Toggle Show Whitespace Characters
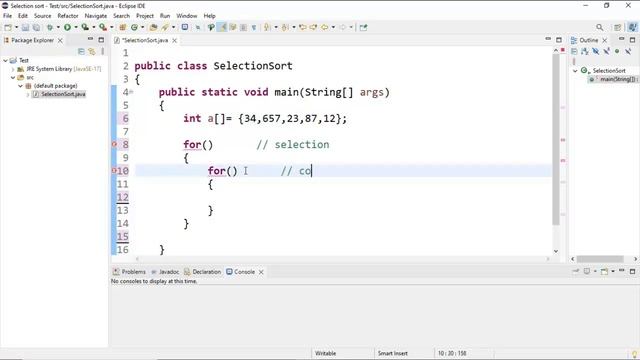The height and width of the screenshot is (360, 640). point(254,27)
